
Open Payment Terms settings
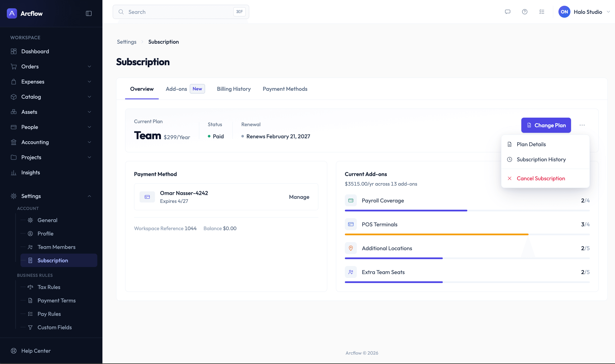coord(59,300)
